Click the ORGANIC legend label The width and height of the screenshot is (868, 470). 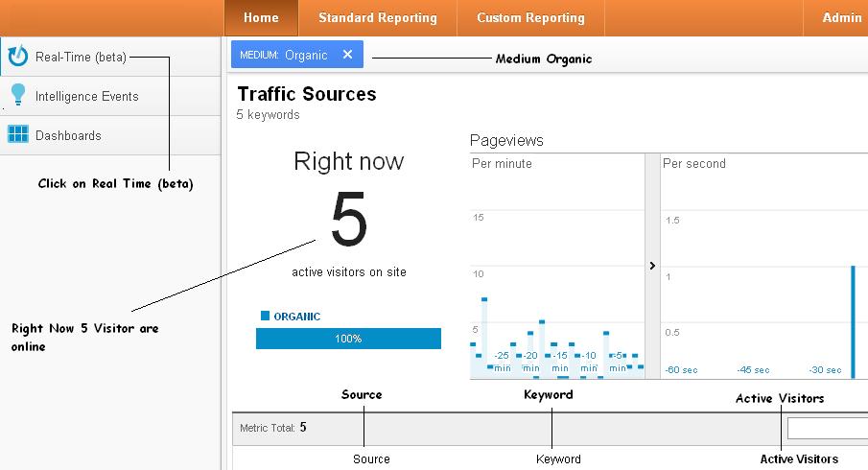coord(296,317)
